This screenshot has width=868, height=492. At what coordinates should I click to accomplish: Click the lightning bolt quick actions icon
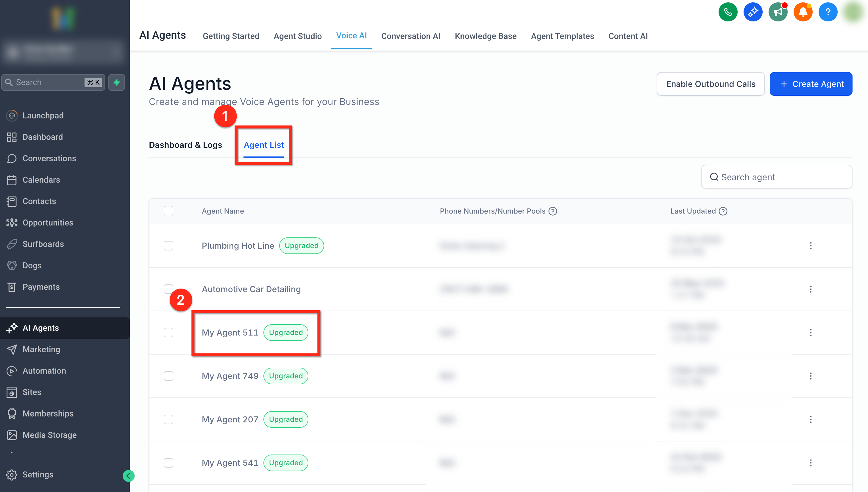117,82
